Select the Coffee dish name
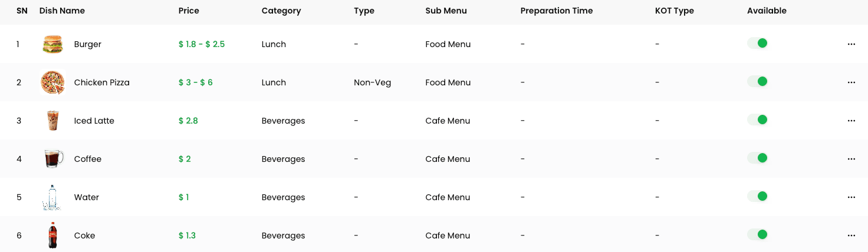868x252 pixels. click(88, 159)
